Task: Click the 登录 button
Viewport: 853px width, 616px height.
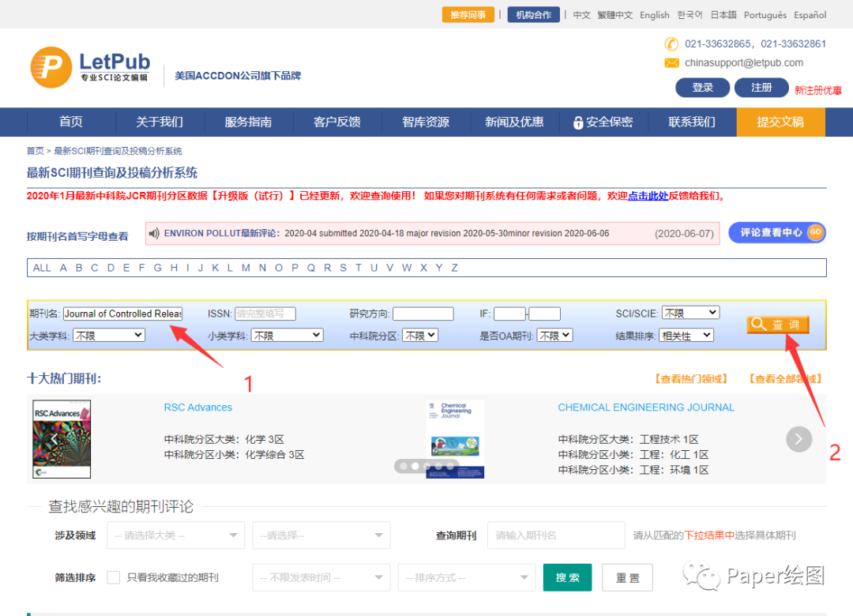Action: tap(702, 88)
